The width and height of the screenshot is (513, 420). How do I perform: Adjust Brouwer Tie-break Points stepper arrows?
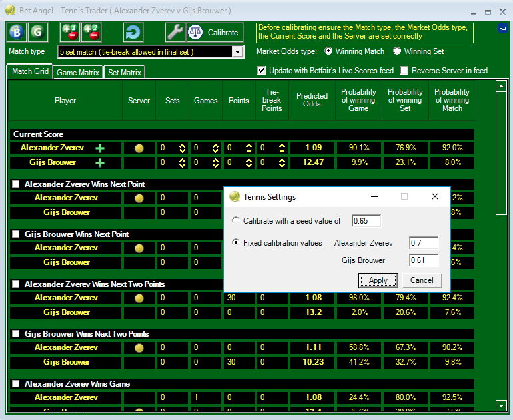click(282, 163)
